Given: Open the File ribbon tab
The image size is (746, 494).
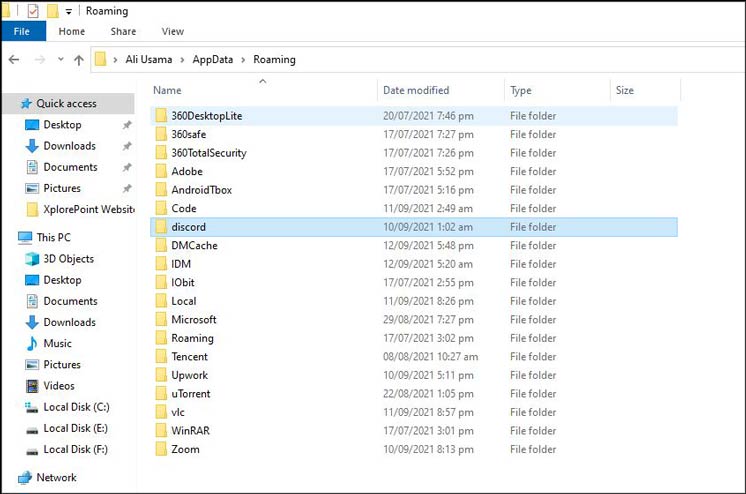Looking at the screenshot, I should (x=22, y=31).
